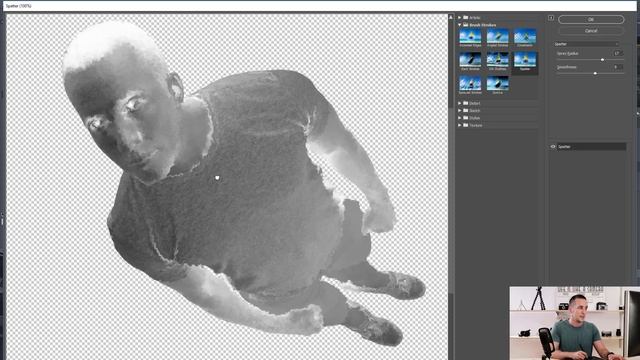This screenshot has height=360, width=640.
Task: Expand the Sketch filter folder
Action: pos(460,111)
